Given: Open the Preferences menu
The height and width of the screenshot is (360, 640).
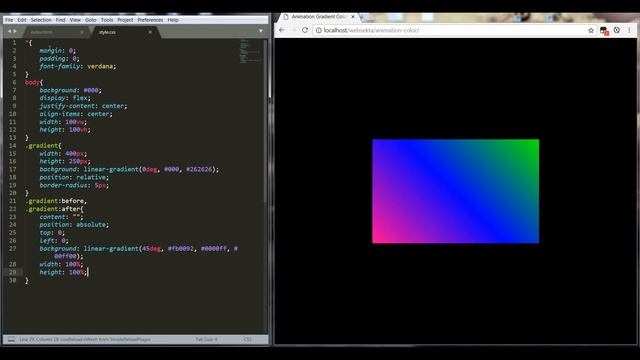Looking at the screenshot, I should click(150, 20).
